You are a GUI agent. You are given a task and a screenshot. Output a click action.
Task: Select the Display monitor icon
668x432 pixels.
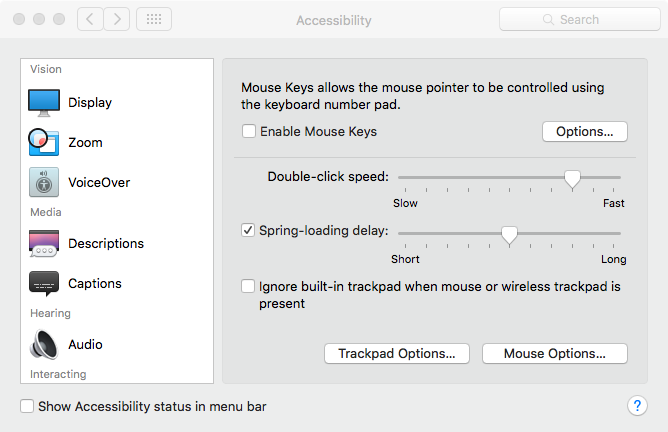tap(44, 103)
